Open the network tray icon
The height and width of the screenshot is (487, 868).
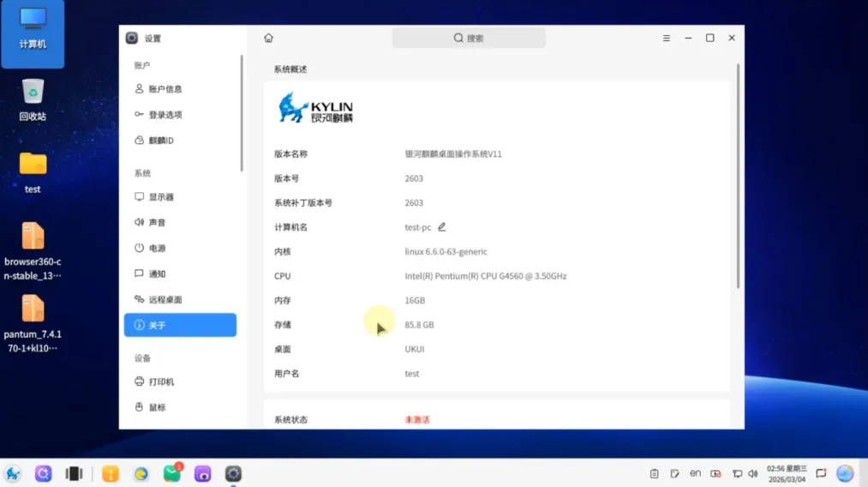pyautogui.click(x=738, y=473)
